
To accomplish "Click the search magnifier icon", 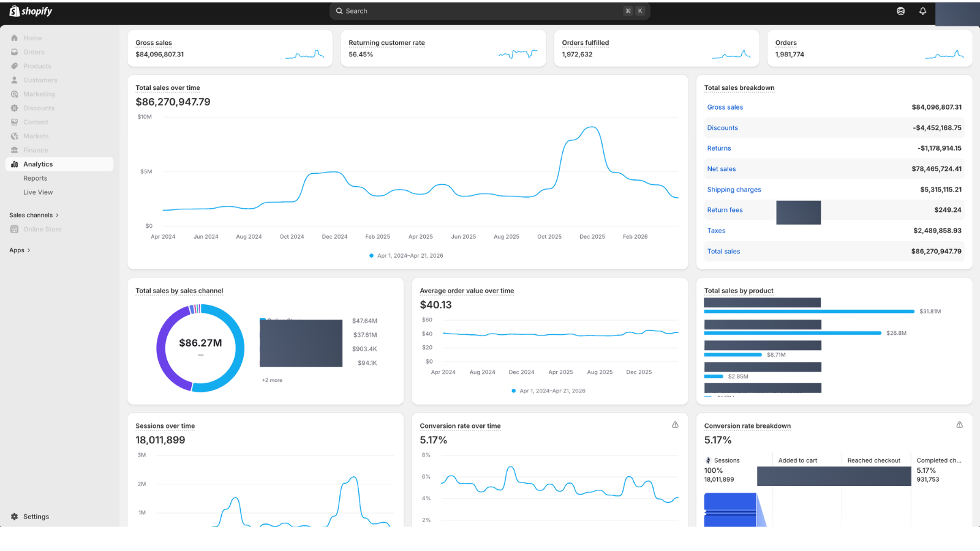I will pyautogui.click(x=339, y=11).
